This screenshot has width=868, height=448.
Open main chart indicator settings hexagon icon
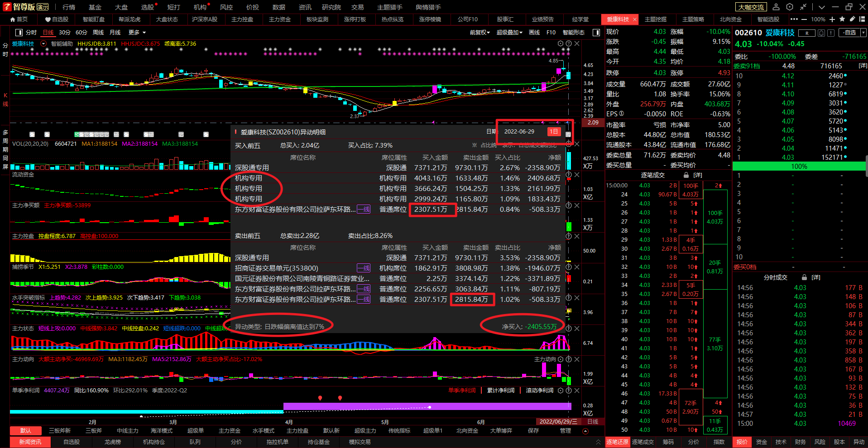[561, 43]
